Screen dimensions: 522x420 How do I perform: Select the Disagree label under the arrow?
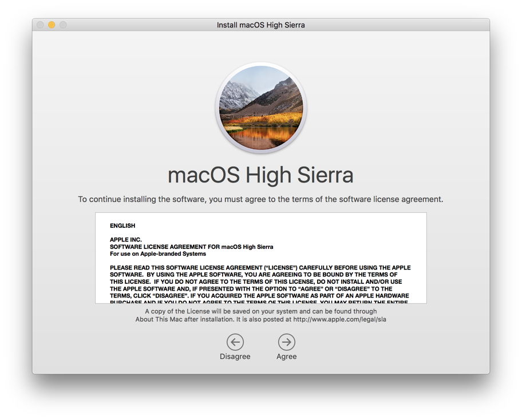[235, 356]
